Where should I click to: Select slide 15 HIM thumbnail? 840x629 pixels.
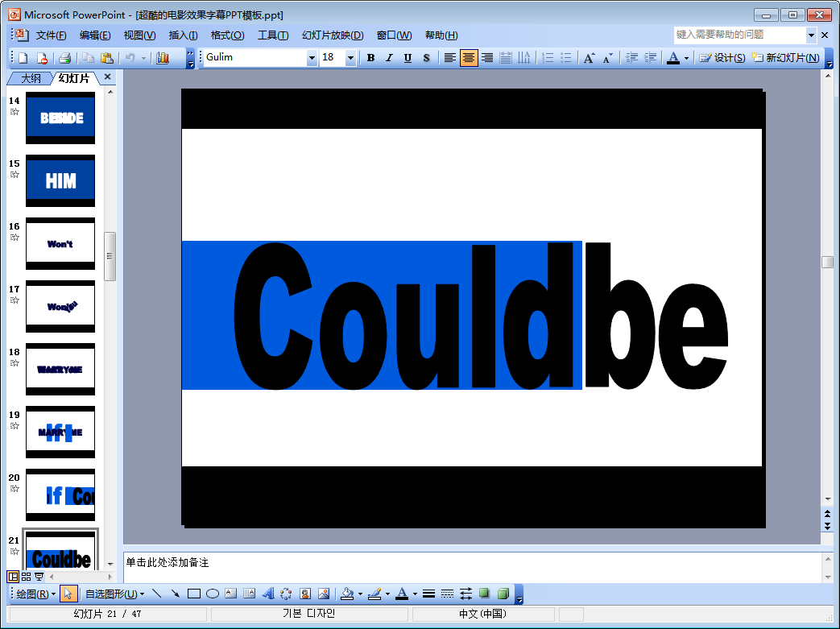point(60,180)
